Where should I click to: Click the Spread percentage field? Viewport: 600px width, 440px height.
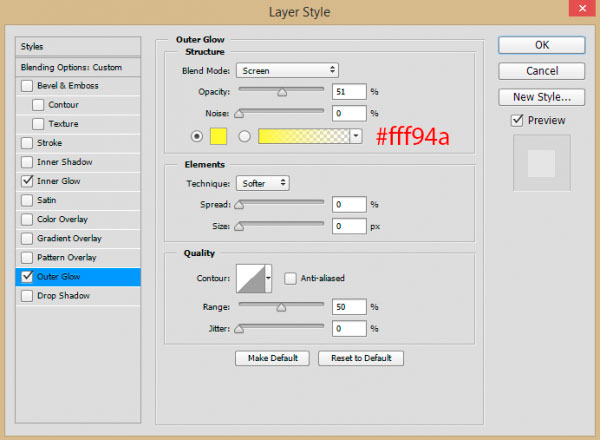pos(349,205)
